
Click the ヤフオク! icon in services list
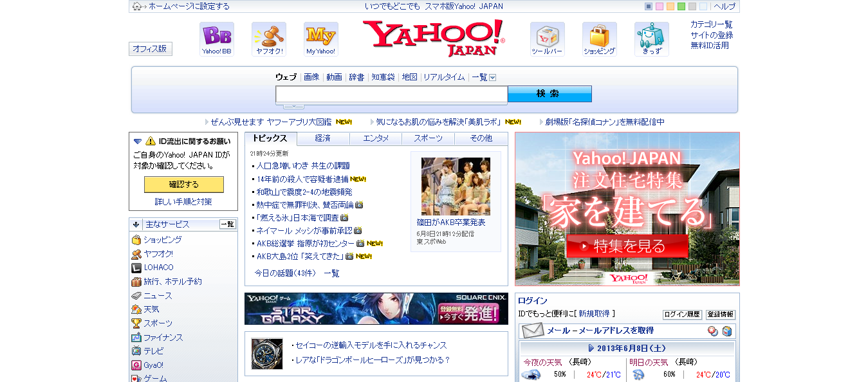(136, 254)
